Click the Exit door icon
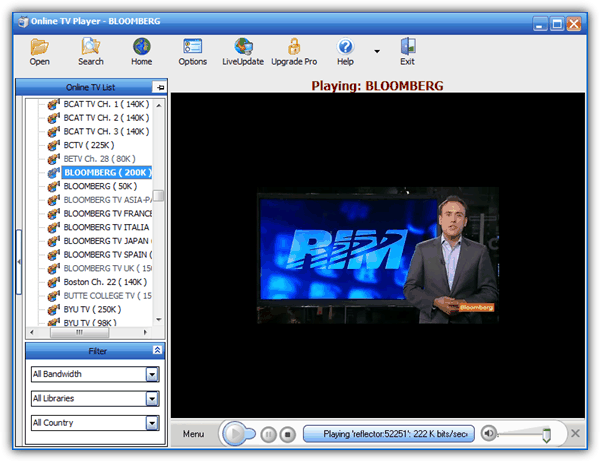The height and width of the screenshot is (461, 600). tap(408, 52)
